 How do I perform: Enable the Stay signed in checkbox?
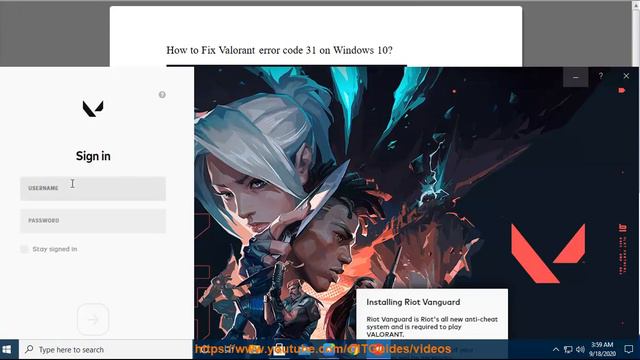coord(24,249)
